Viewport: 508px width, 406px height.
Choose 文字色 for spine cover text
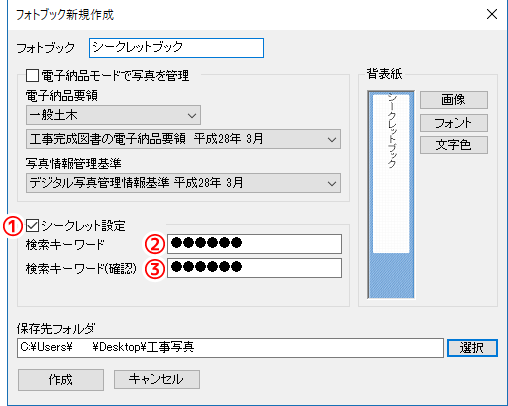click(x=454, y=145)
